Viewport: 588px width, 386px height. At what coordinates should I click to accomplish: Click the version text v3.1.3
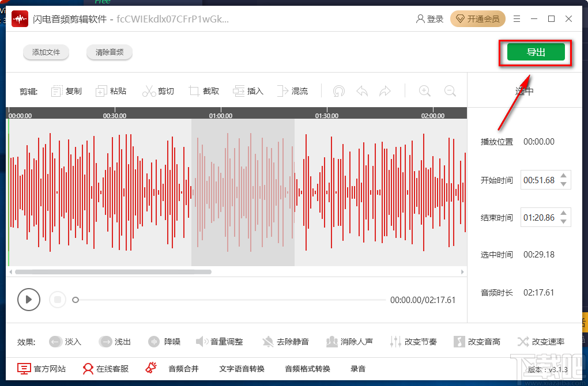click(558, 369)
